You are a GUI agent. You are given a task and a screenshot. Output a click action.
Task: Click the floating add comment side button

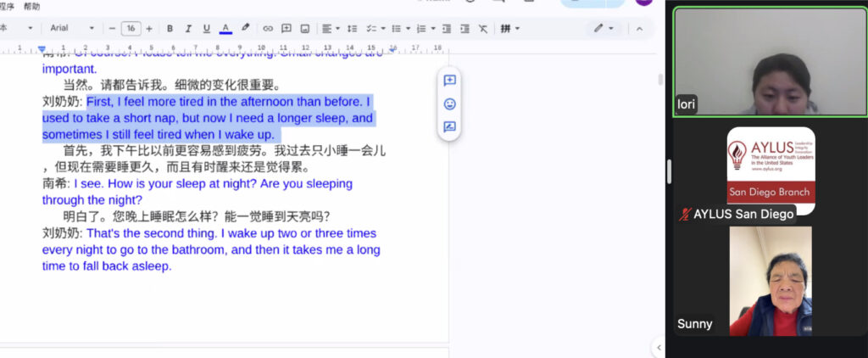pyautogui.click(x=449, y=81)
